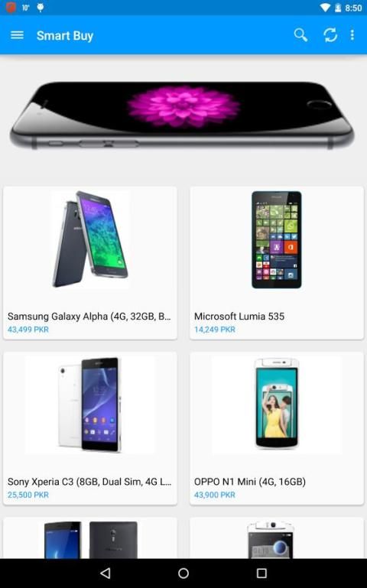Tap the 43,900 PKR price

tap(214, 495)
